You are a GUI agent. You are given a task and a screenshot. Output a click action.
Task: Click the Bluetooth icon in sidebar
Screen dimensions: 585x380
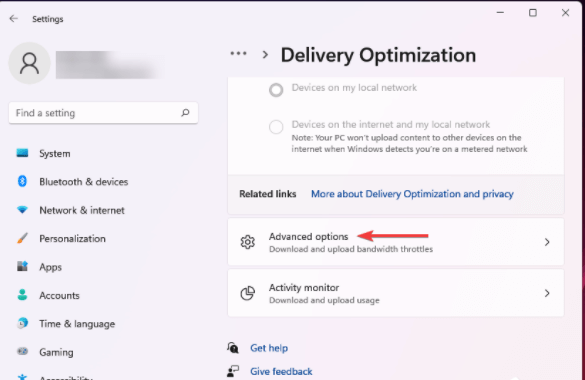(x=22, y=181)
